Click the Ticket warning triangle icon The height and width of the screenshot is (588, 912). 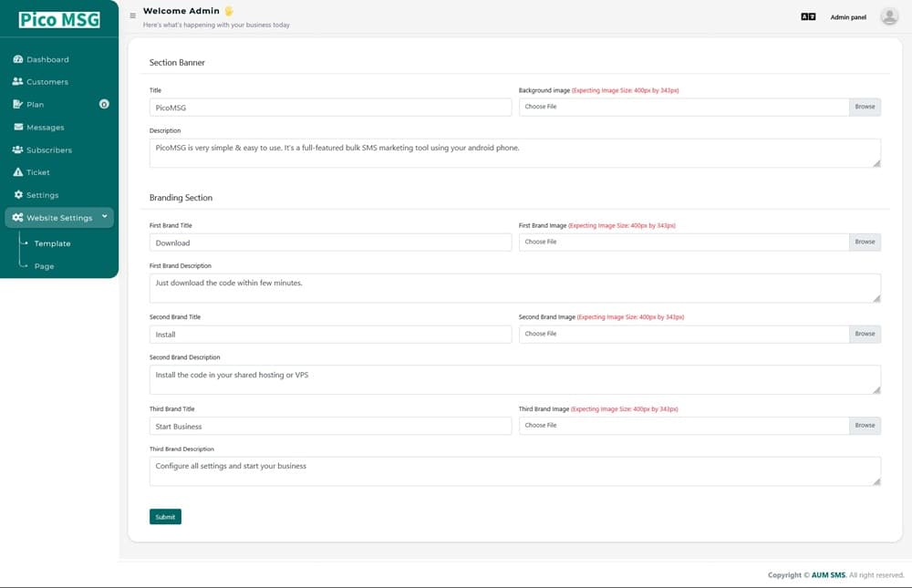coord(18,172)
